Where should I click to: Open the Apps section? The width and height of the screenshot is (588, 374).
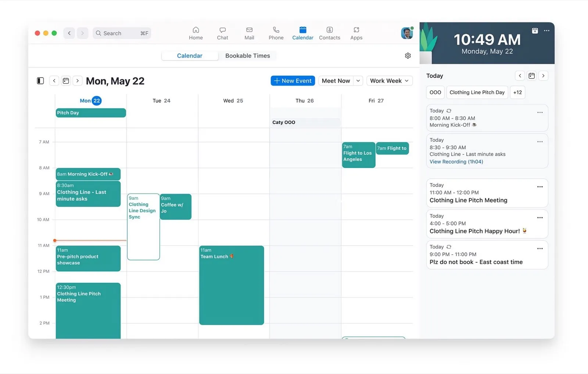[356, 33]
